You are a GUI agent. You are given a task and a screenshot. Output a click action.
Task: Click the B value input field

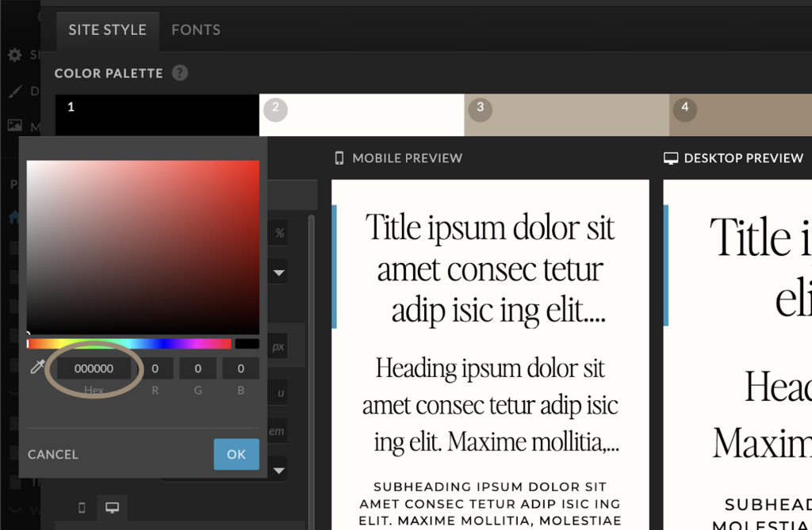tap(241, 368)
